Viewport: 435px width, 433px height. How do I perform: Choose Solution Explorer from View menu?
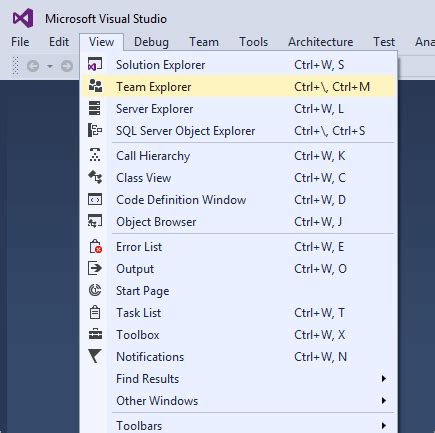[239, 64]
